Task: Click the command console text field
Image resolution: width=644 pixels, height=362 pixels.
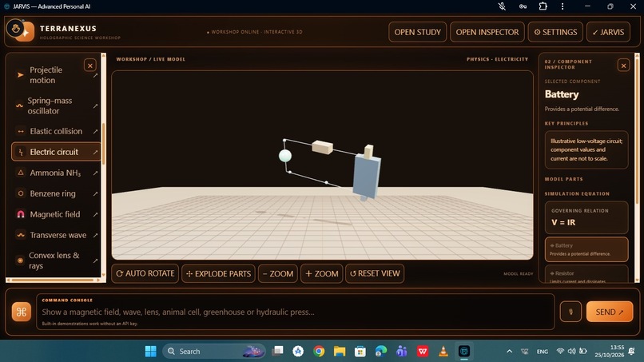Action: (296, 312)
